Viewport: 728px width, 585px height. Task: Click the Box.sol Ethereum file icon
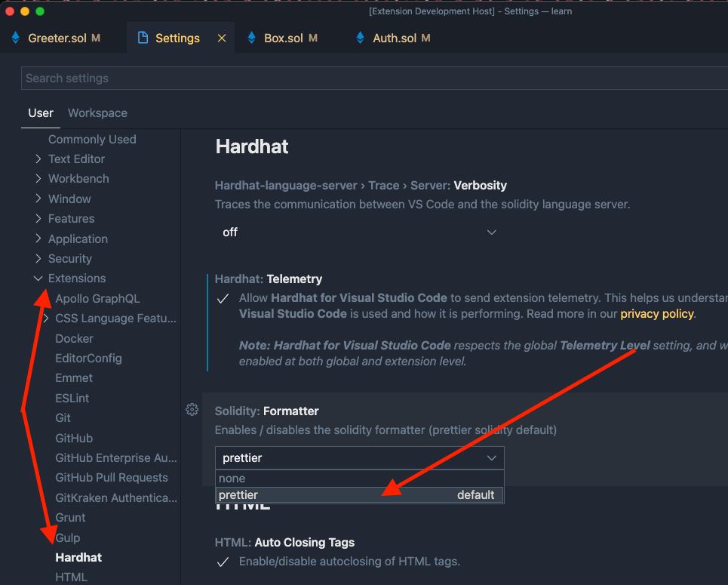pos(252,38)
